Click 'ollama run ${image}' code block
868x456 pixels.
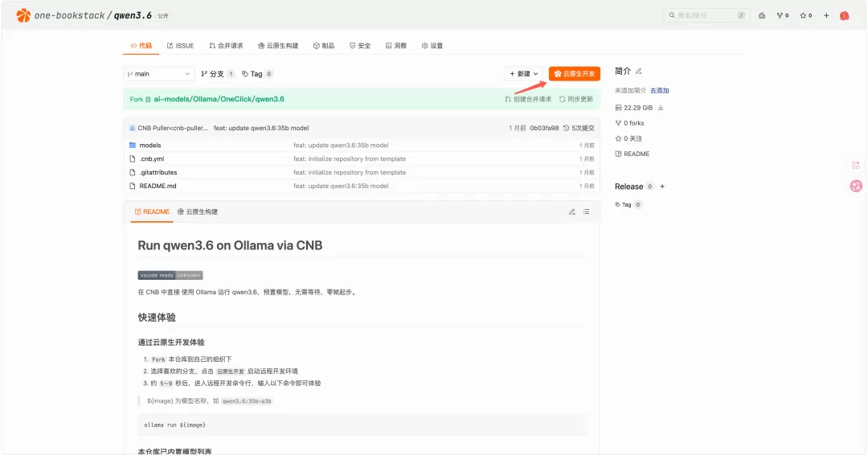pyautogui.click(x=362, y=425)
